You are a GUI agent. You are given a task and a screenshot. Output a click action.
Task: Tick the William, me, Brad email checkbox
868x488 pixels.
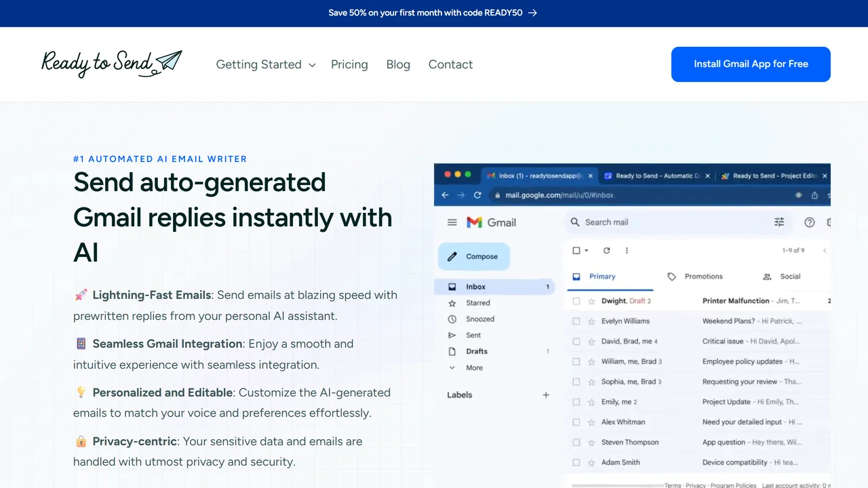pyautogui.click(x=576, y=362)
